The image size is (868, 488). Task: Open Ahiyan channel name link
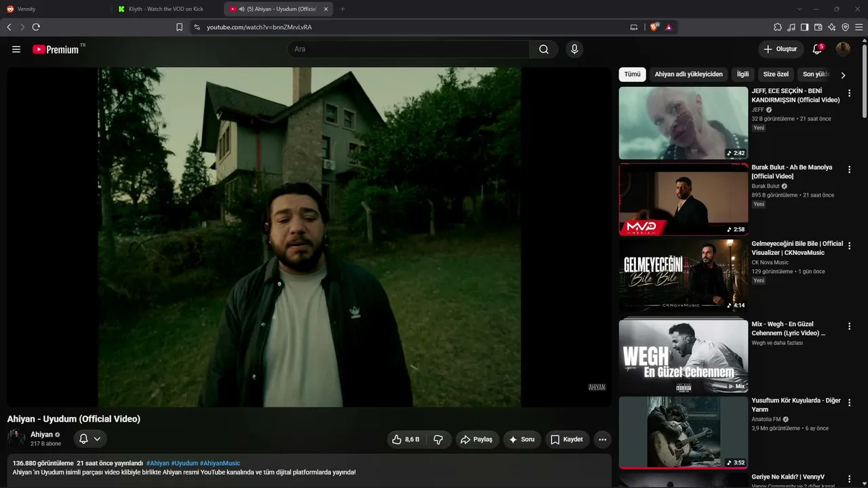tap(41, 434)
